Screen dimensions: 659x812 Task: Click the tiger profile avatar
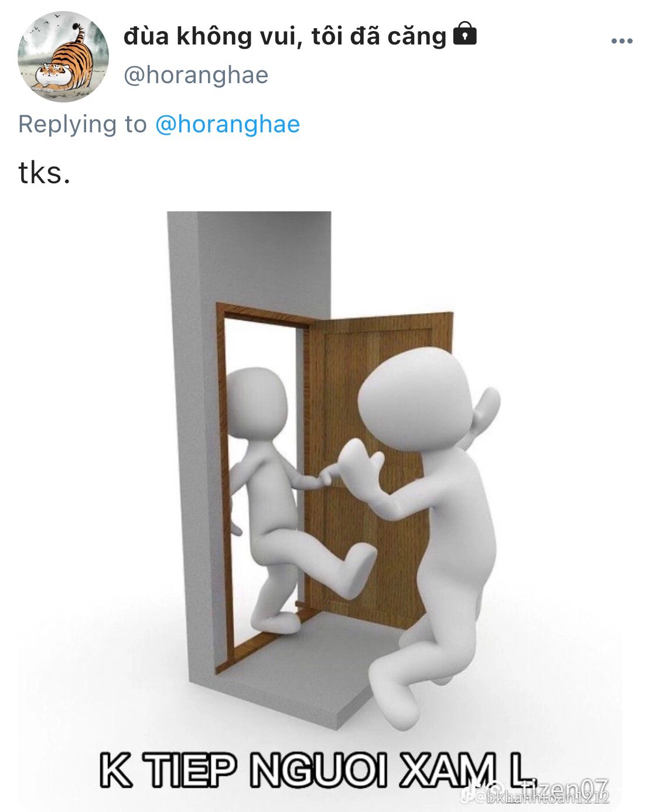click(63, 57)
